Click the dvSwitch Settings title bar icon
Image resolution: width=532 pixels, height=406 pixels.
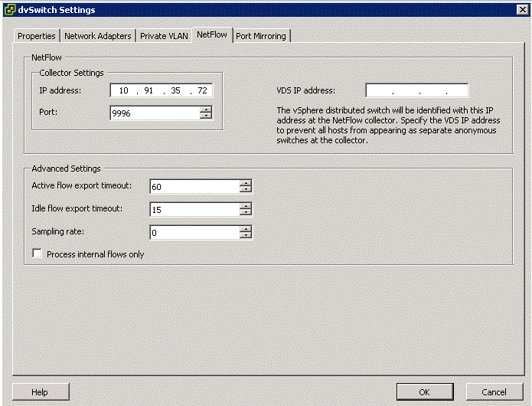[10, 9]
